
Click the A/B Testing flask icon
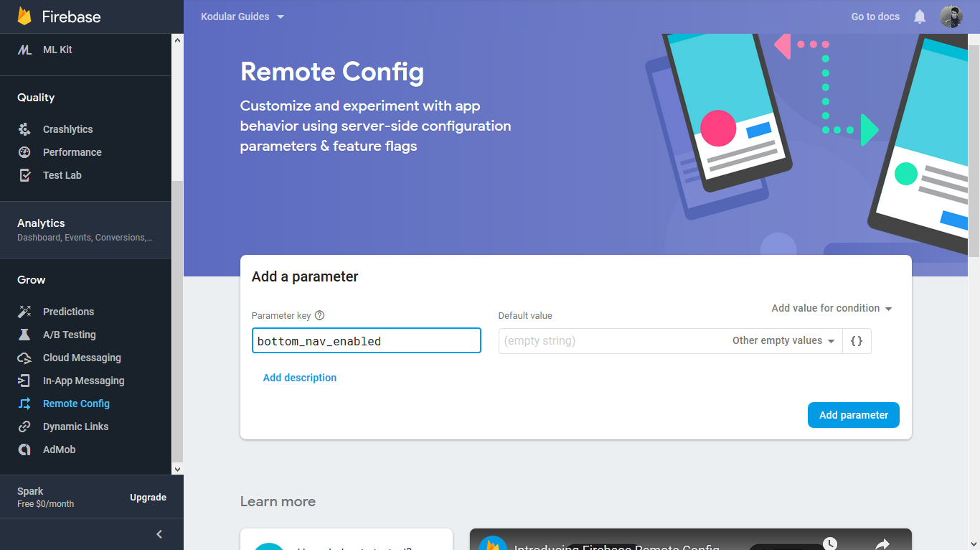point(24,335)
